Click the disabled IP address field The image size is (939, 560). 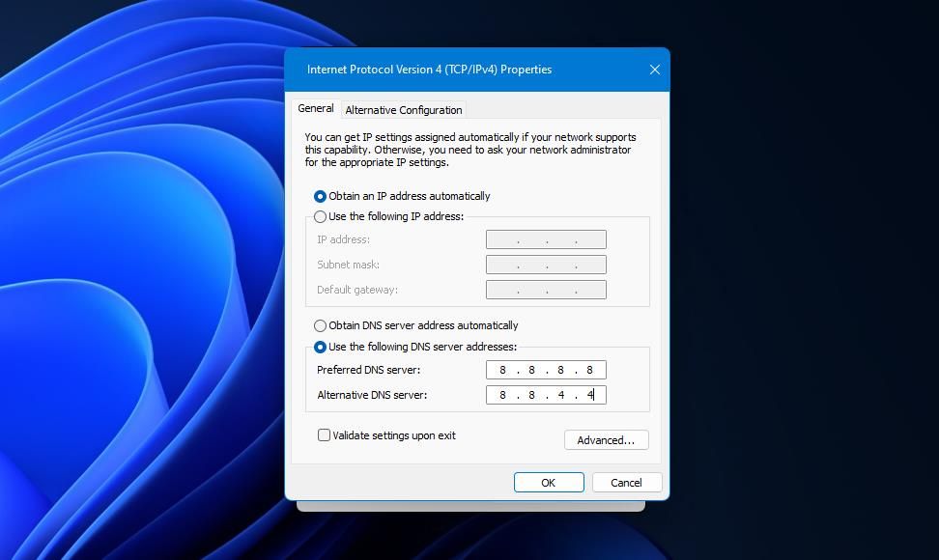point(546,239)
